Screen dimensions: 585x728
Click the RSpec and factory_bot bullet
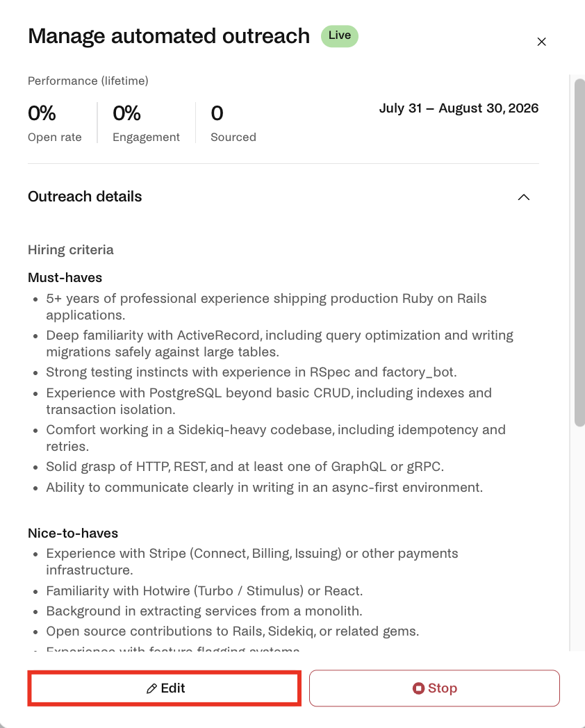coord(252,372)
